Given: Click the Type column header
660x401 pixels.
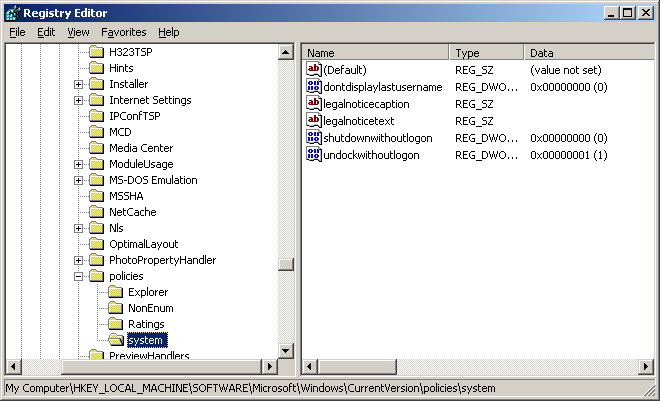Looking at the screenshot, I should 486,52.
